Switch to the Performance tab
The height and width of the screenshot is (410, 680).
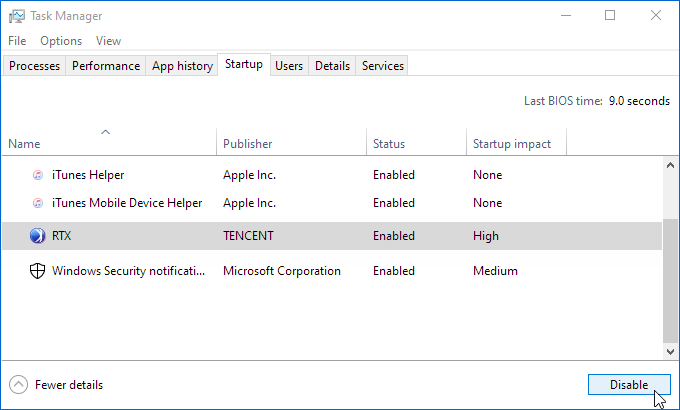click(x=106, y=66)
